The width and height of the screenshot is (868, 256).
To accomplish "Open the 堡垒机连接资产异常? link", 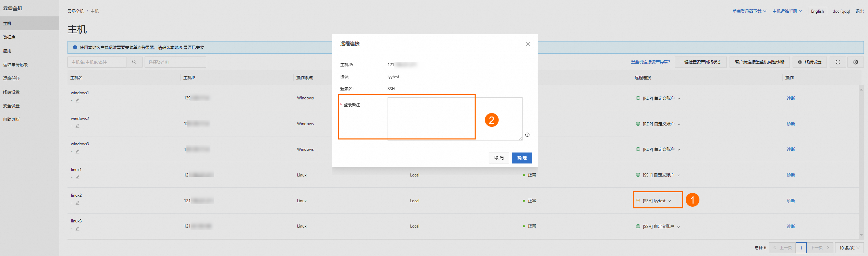I will click(x=650, y=62).
